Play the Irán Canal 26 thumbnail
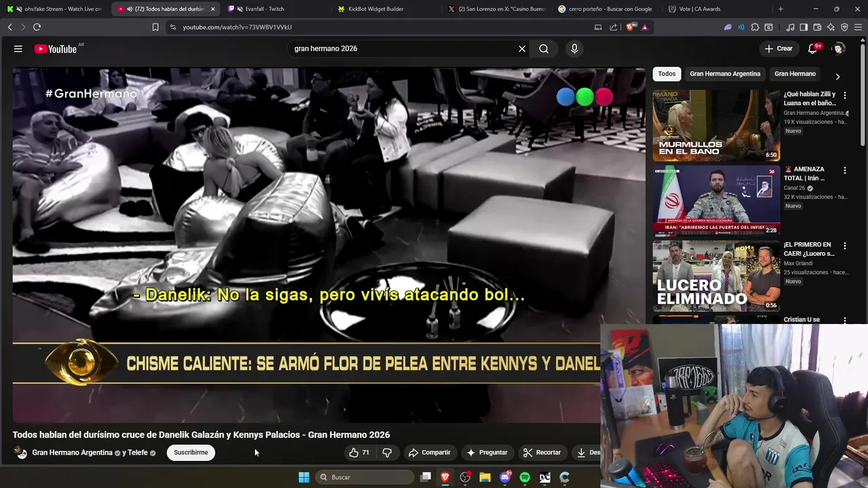This screenshot has height=488, width=868. (x=716, y=201)
